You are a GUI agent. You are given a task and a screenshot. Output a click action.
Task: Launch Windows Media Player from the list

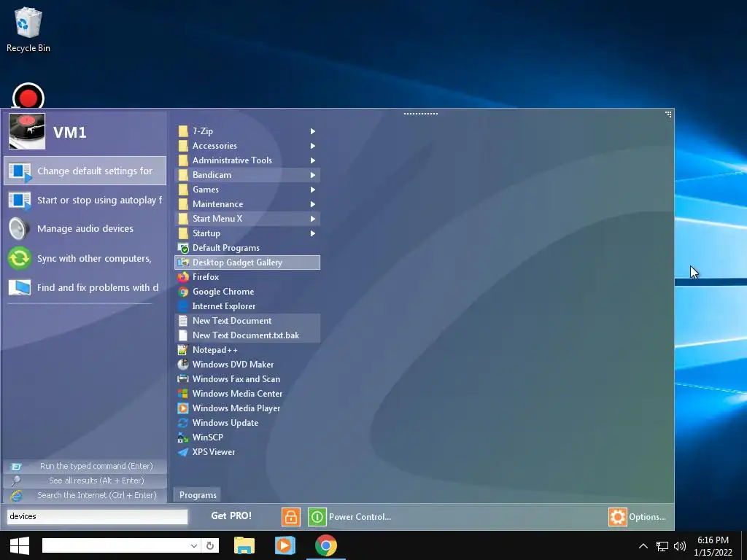(247, 408)
